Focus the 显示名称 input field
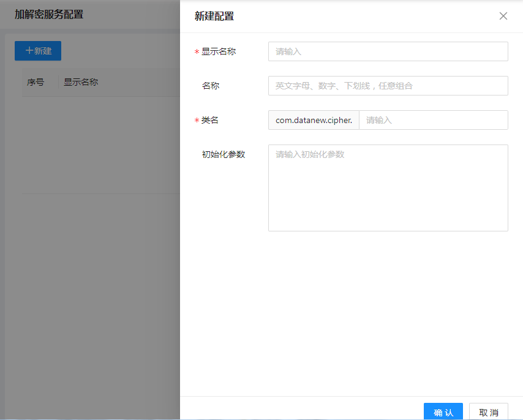 tap(388, 51)
